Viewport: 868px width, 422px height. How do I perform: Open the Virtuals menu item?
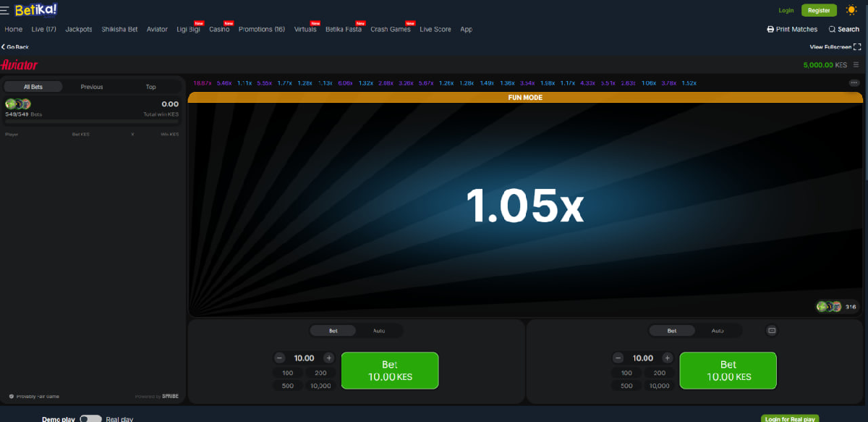pos(305,30)
